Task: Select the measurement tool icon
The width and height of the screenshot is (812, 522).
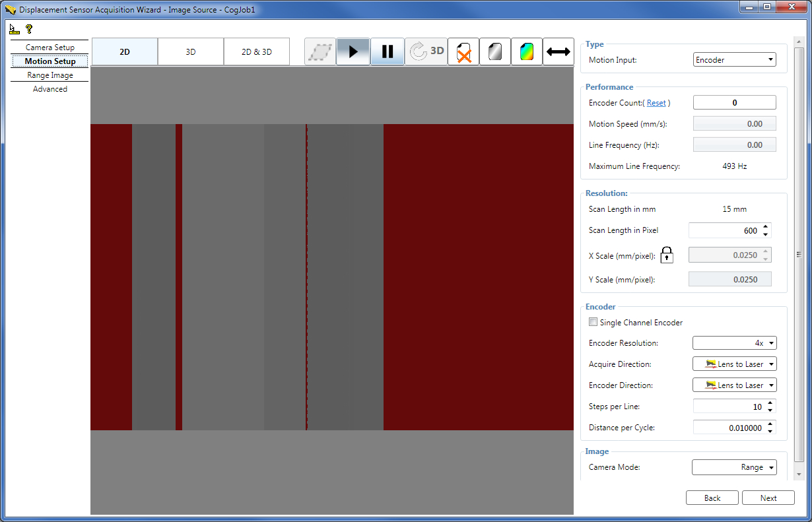Action: [15, 30]
